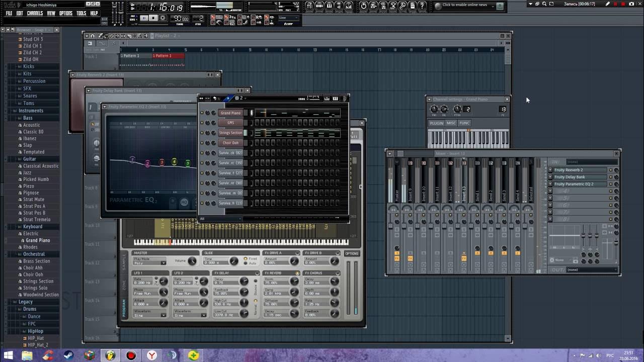This screenshot has height=362, width=644.
Task: Switch to FL Studio via taskbar icon
Action: pos(110,355)
